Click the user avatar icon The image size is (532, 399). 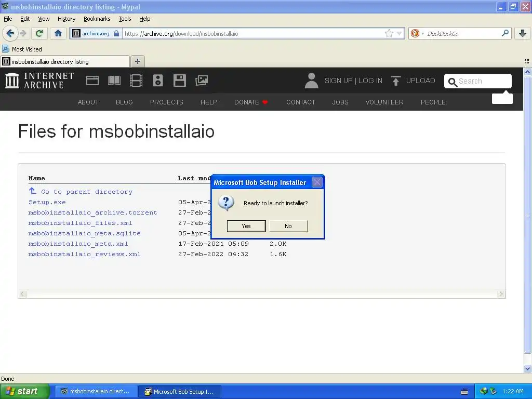pyautogui.click(x=312, y=81)
